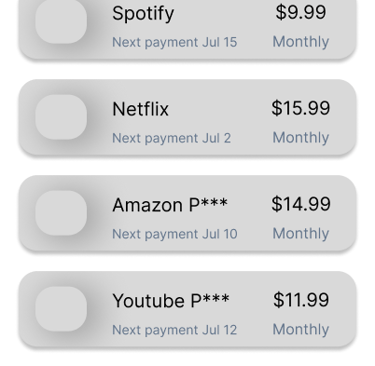This screenshot has height=366, width=375.
Task: Open the Spotify subscription card
Action: click(187, 30)
